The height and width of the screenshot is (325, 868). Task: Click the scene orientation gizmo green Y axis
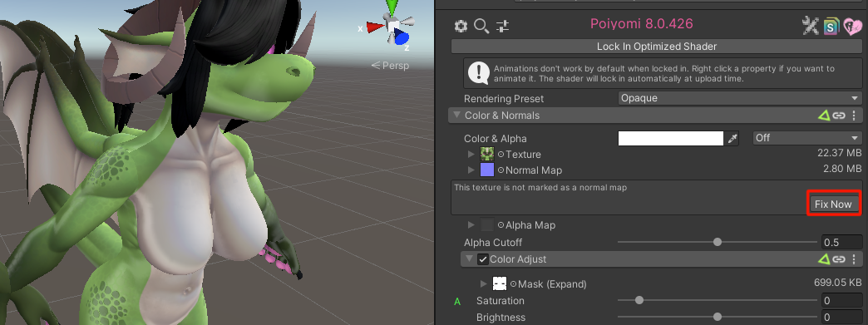tap(392, 7)
